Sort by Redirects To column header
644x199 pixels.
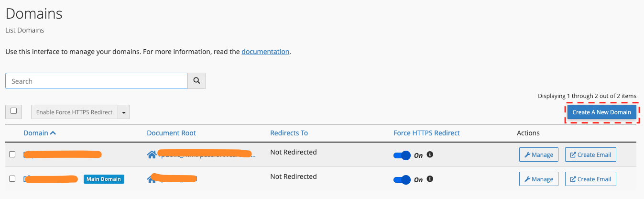click(x=289, y=133)
